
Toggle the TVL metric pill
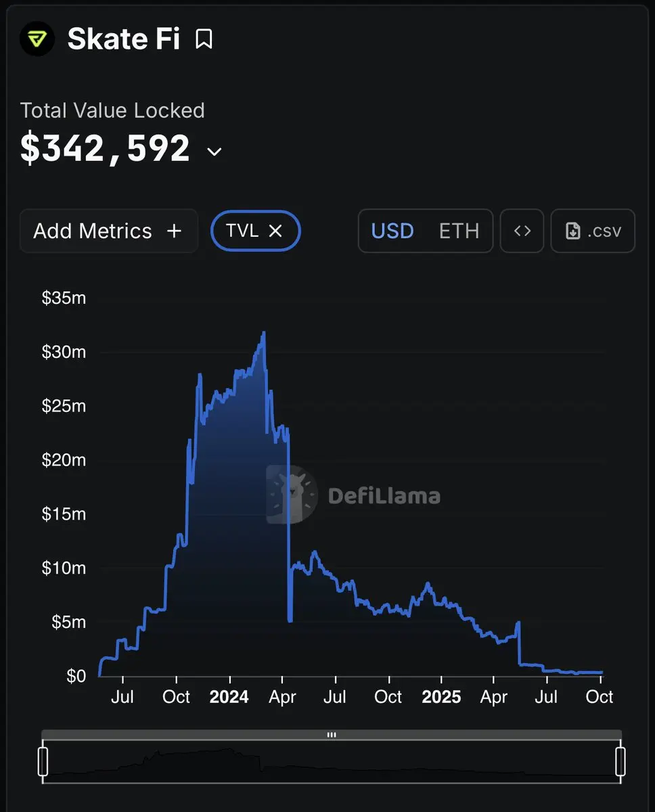coord(242,231)
